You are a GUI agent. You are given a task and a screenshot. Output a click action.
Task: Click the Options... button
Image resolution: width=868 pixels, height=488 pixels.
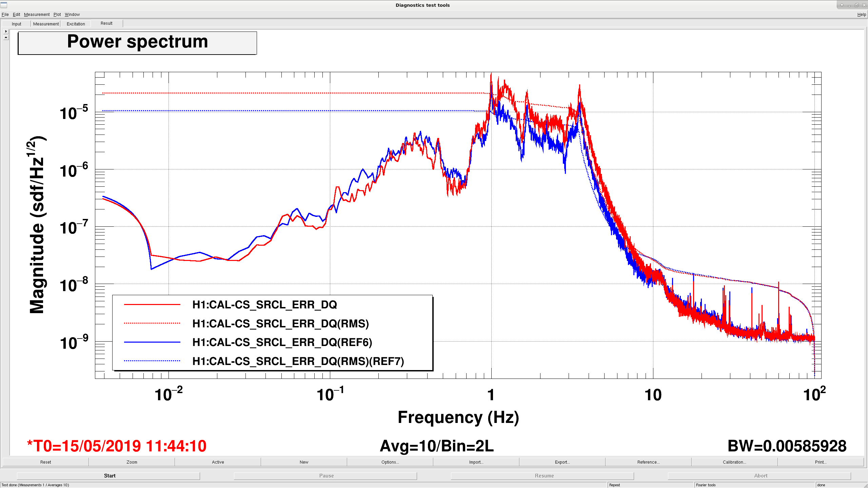(x=390, y=462)
